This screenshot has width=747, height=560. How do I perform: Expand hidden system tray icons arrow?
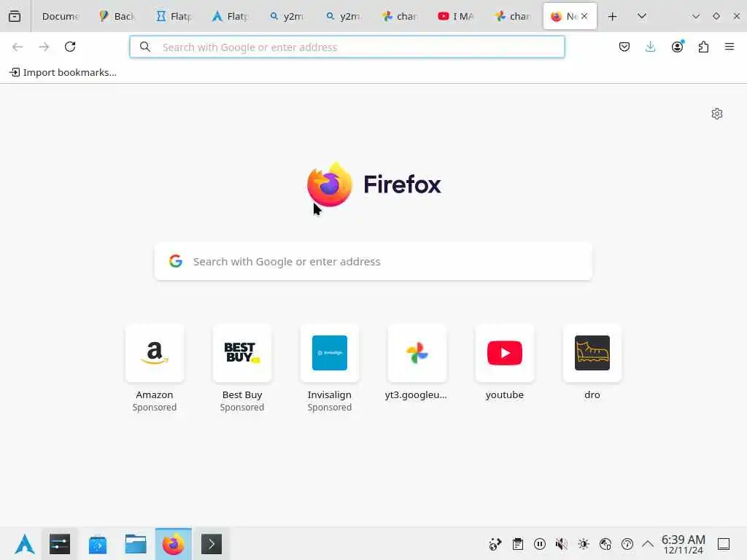click(648, 544)
